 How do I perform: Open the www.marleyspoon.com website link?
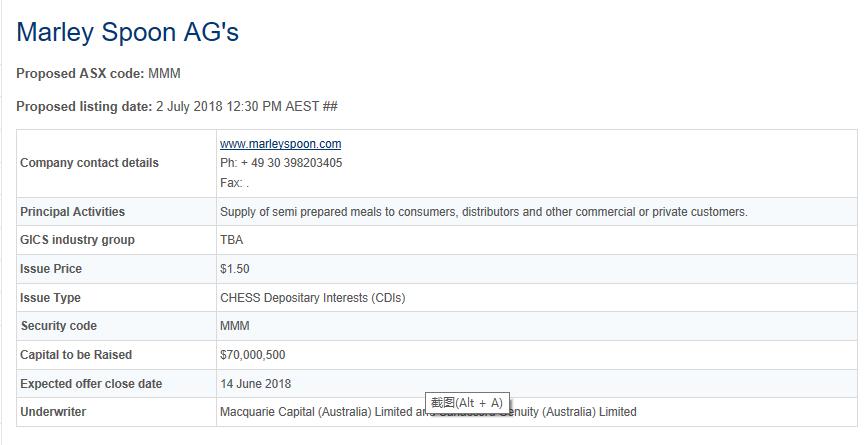(280, 144)
